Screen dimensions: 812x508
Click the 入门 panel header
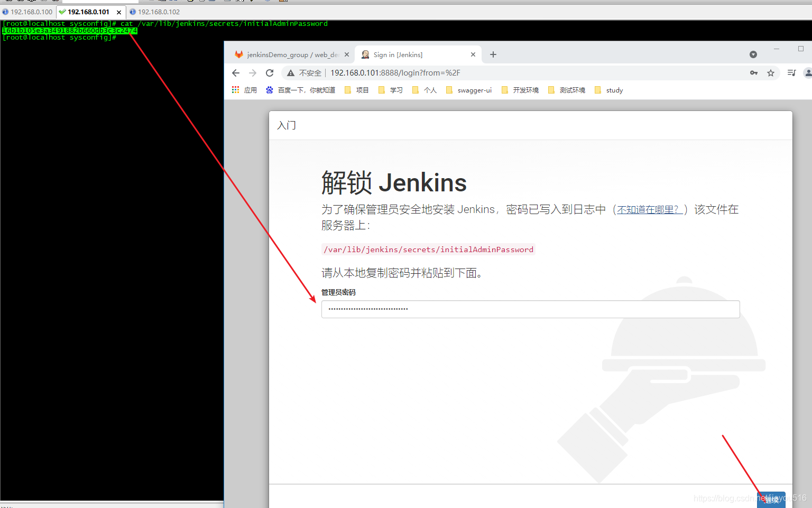click(287, 125)
